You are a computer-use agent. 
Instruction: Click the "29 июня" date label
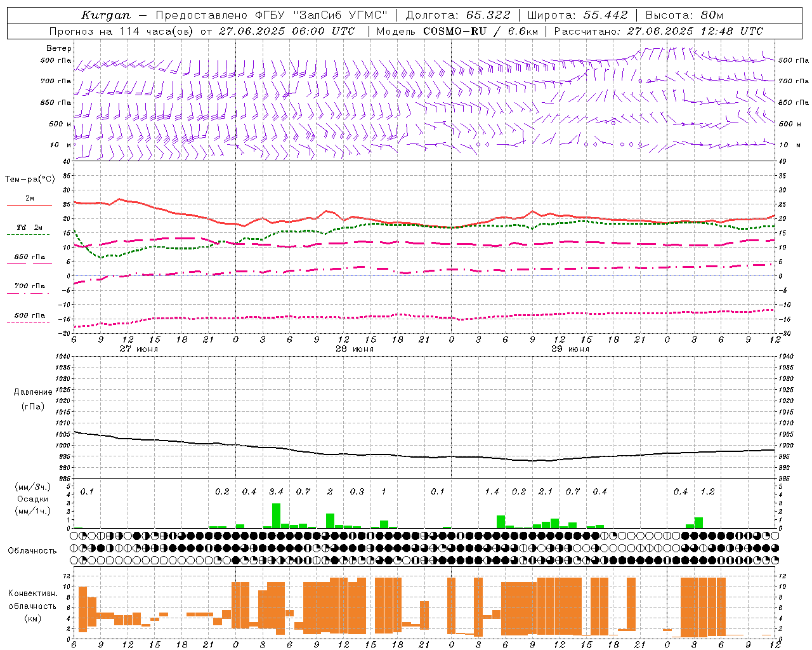point(570,349)
